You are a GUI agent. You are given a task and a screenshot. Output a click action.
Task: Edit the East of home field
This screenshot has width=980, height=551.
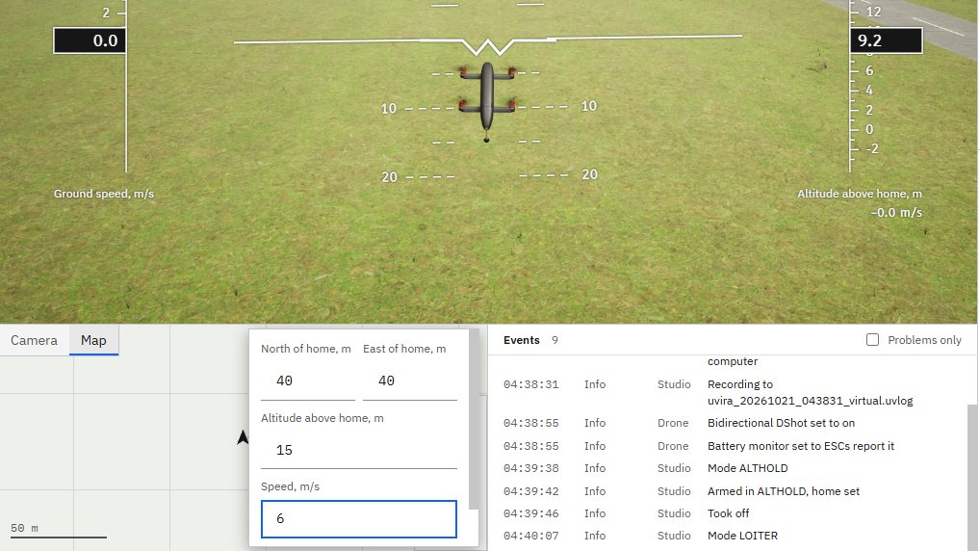click(x=409, y=380)
